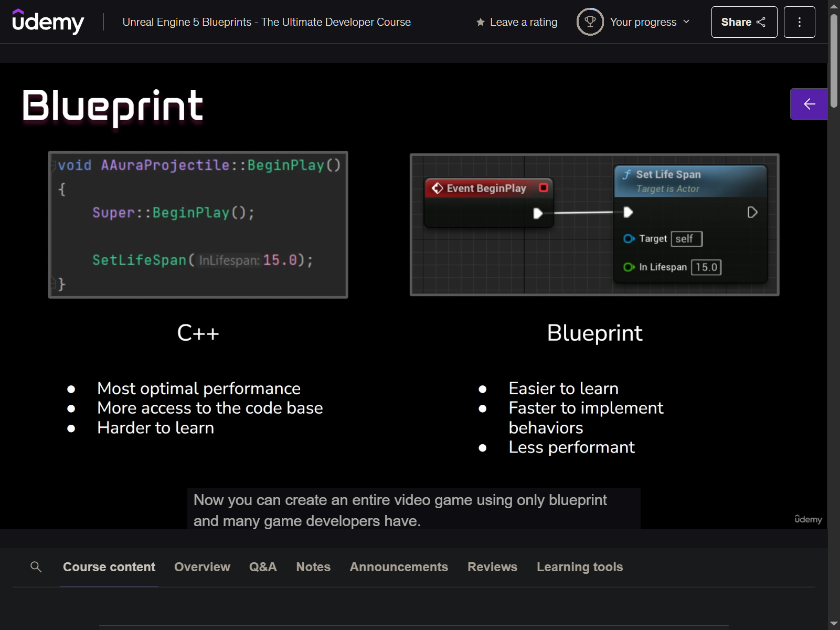Click the 'Most optimal performance' bullet
This screenshot has width=840, height=630.
(199, 388)
